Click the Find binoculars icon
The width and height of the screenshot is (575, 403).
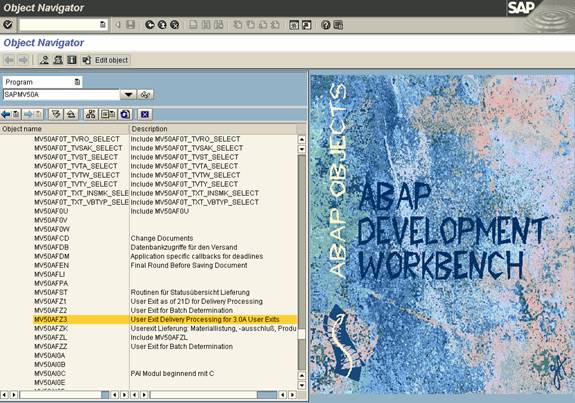206,25
